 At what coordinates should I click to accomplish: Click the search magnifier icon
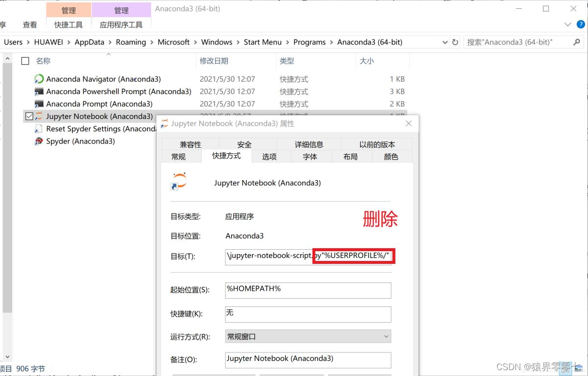coord(577,42)
